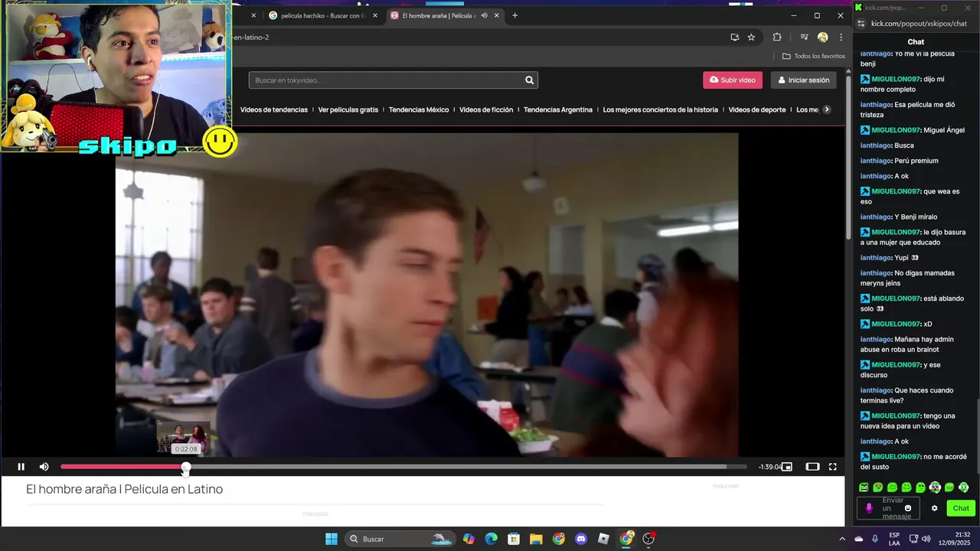Click the purple microphone icon in chat input
This screenshot has height=551, width=980.
[x=869, y=508]
